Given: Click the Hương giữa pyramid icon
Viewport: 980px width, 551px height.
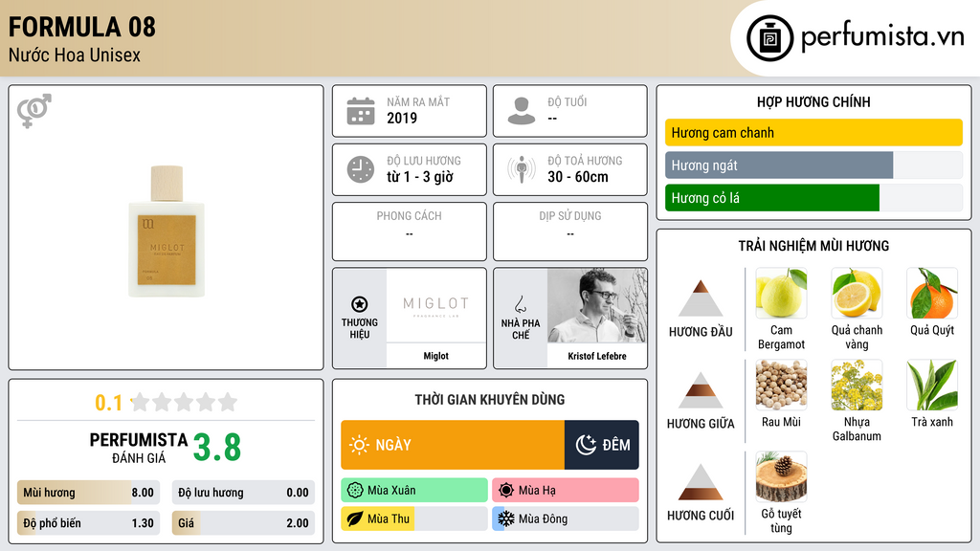Looking at the screenshot, I should coord(701,390).
